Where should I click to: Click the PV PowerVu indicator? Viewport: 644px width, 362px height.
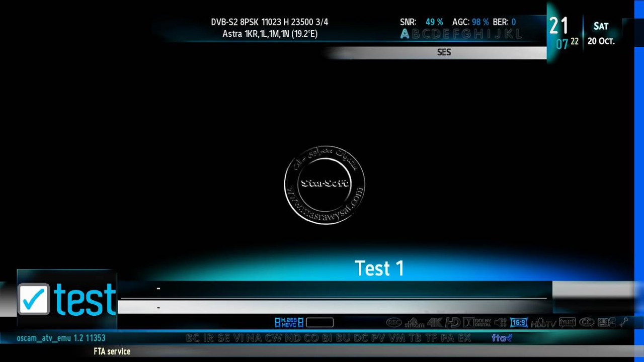click(379, 338)
